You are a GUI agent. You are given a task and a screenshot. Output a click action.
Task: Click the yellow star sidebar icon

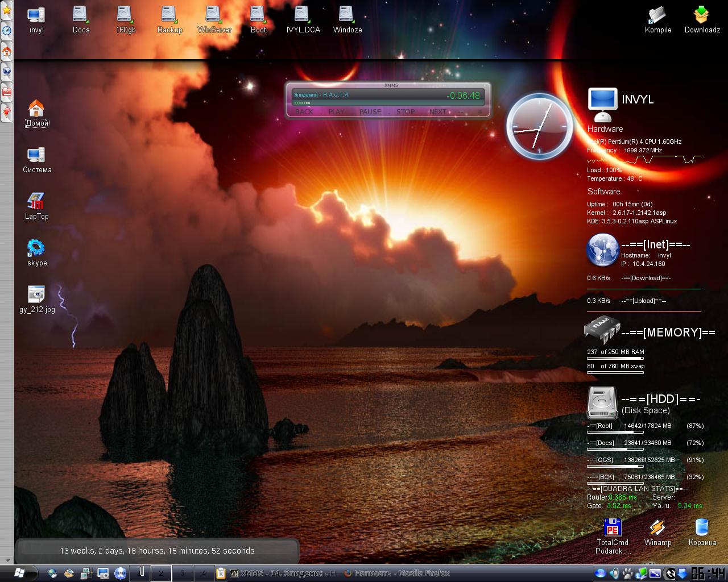(6, 10)
